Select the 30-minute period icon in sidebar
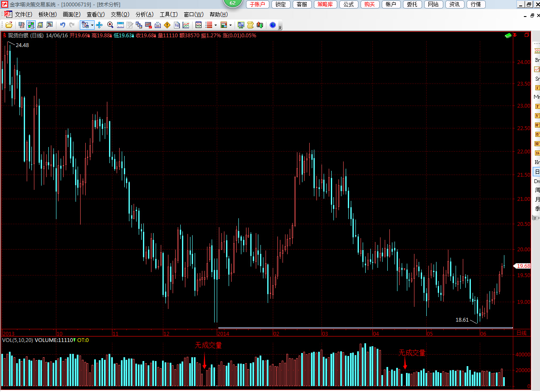This screenshot has width=540, height=392. pos(537,144)
